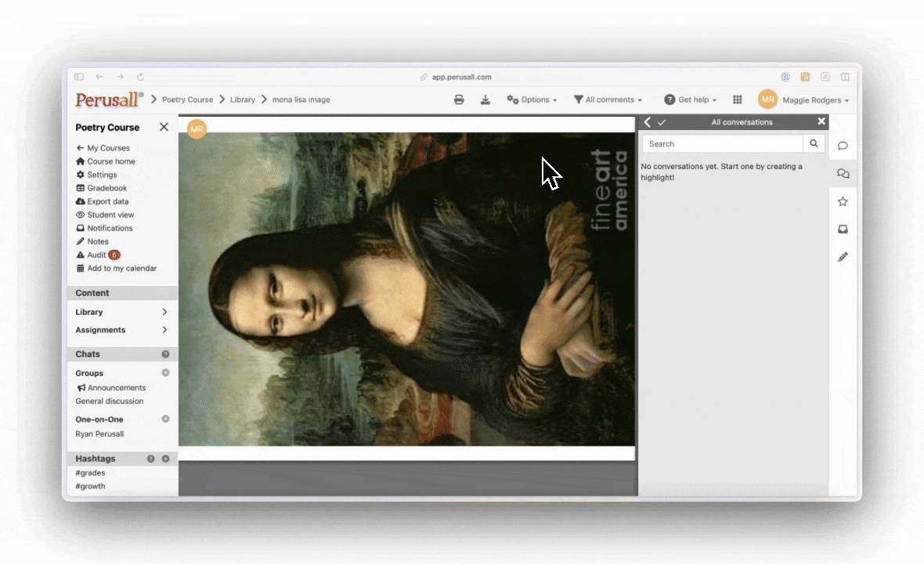Viewport: 924px width, 564px height.
Task: Print the document using printer icon
Action: [458, 99]
